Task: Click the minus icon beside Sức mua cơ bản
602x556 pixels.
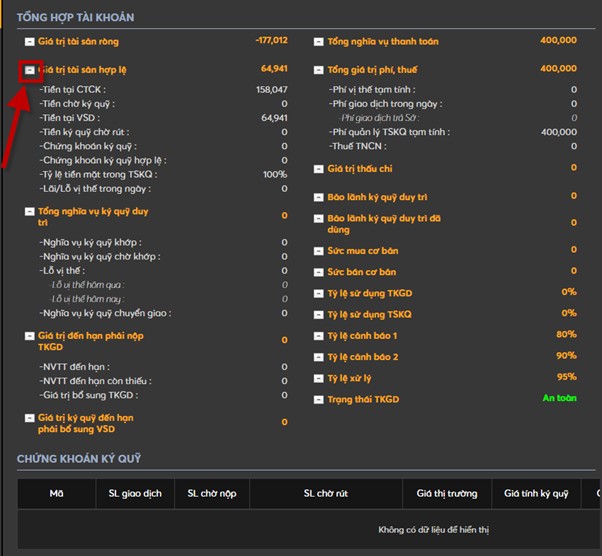Action: [x=319, y=250]
